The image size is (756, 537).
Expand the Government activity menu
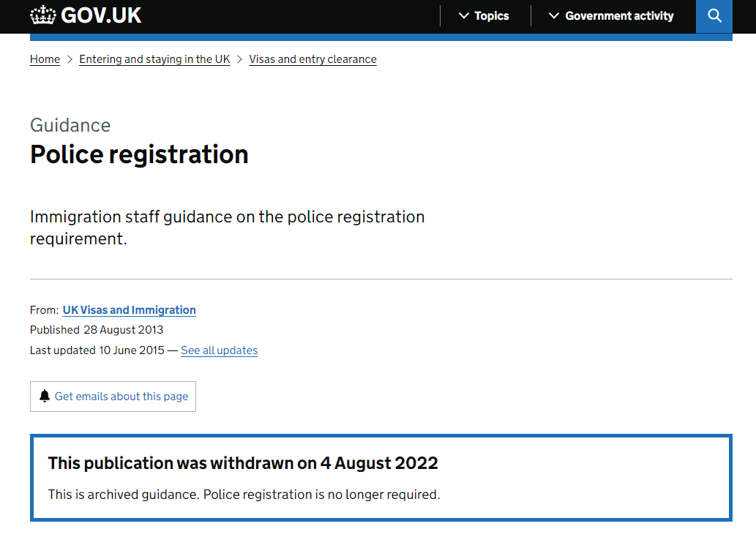click(x=611, y=16)
